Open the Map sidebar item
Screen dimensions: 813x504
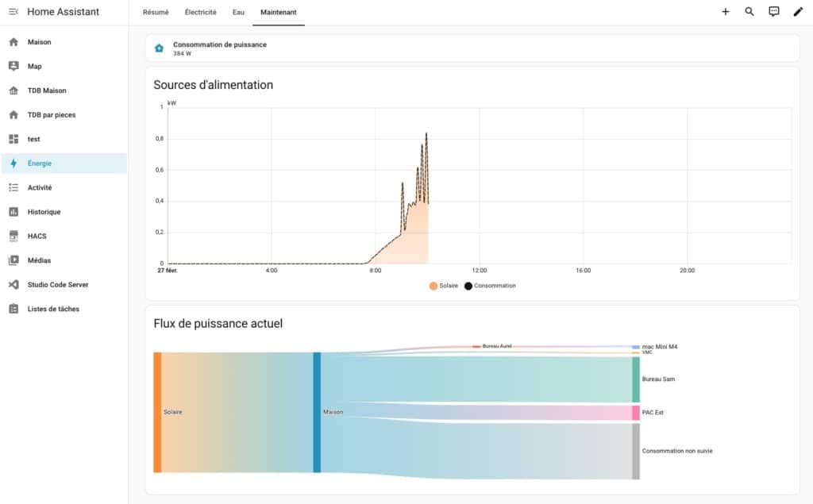34,67
